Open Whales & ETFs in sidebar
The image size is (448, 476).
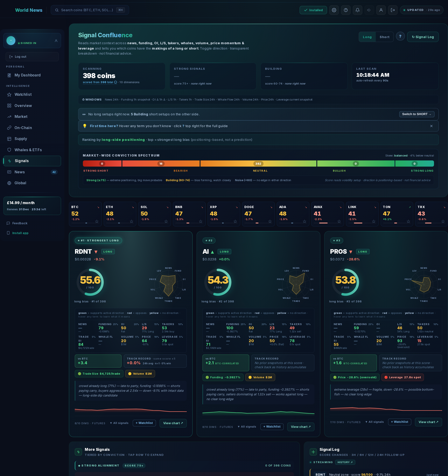tap(32, 150)
